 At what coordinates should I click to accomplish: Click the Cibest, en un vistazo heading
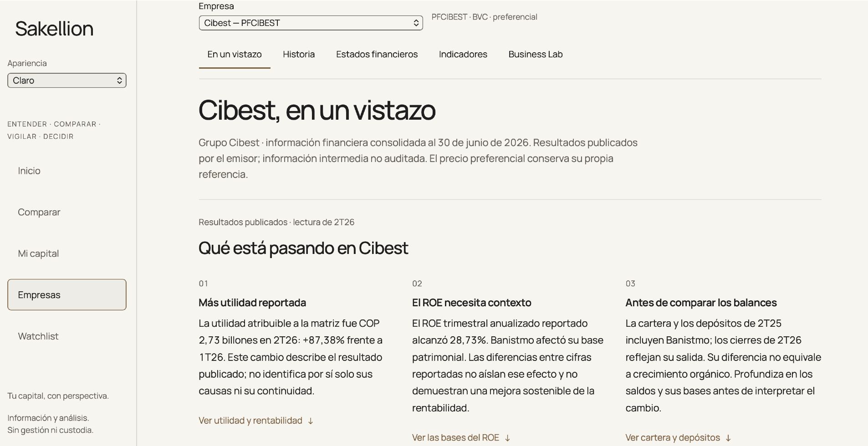pos(317,110)
